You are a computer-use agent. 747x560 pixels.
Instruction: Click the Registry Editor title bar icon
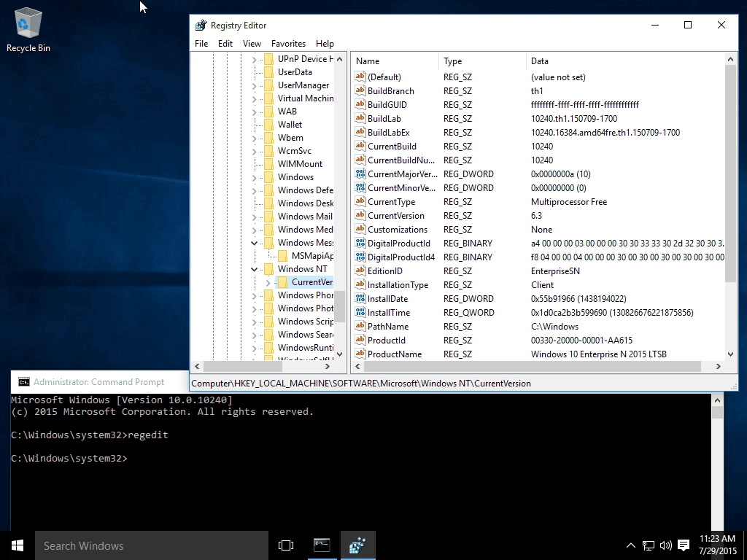pos(201,26)
